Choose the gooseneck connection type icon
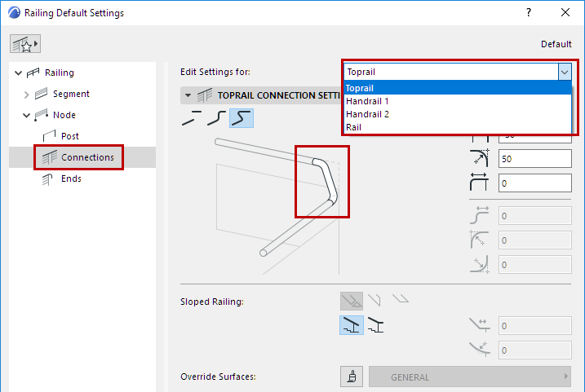 click(x=241, y=119)
